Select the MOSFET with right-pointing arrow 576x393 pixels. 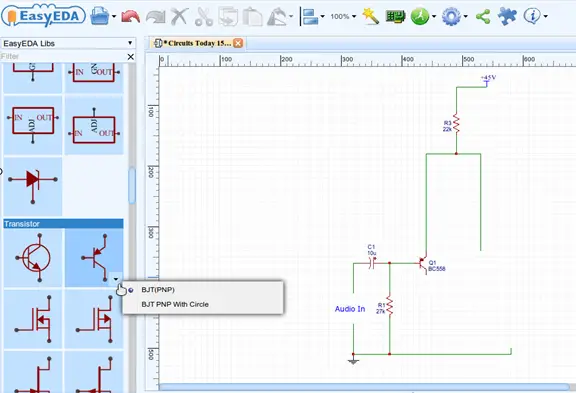coord(94,319)
